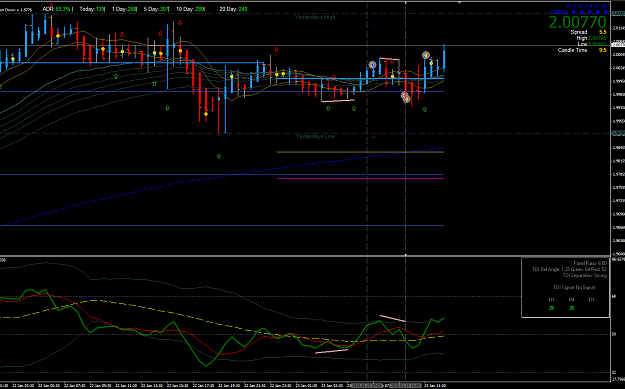The image size is (625, 389).
Task: Click the green arrow under H4 in the TDI panel
Action: [x=571, y=308]
